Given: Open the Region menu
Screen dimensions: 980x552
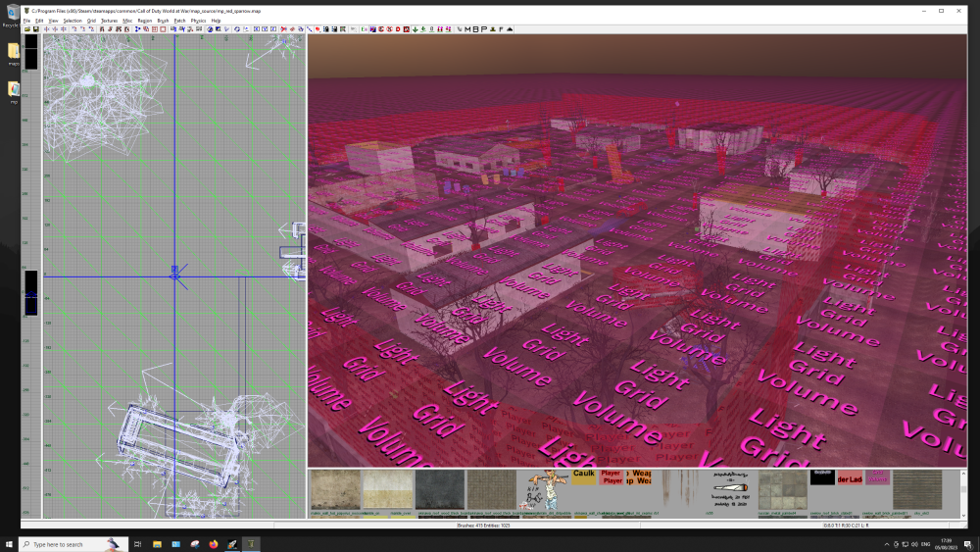Looking at the screenshot, I should pyautogui.click(x=145, y=21).
